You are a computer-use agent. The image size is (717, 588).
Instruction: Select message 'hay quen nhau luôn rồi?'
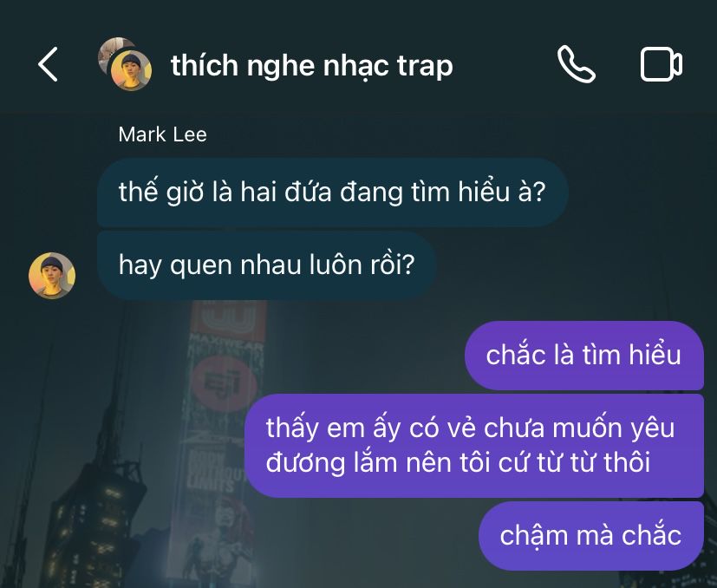266,265
